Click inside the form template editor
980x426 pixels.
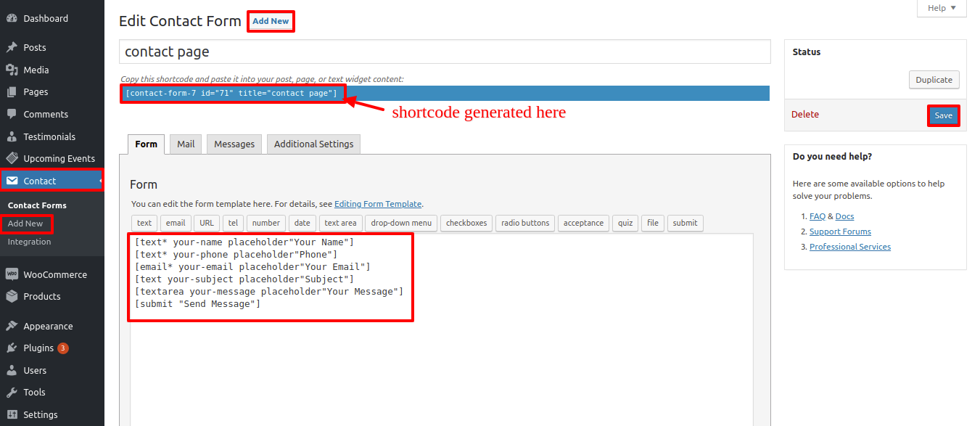click(x=442, y=329)
